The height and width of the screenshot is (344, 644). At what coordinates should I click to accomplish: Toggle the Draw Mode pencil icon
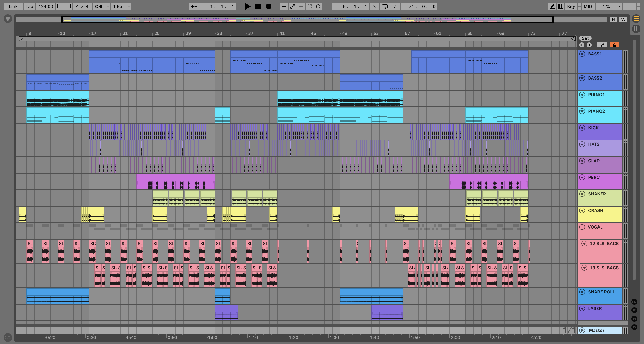(x=552, y=6)
